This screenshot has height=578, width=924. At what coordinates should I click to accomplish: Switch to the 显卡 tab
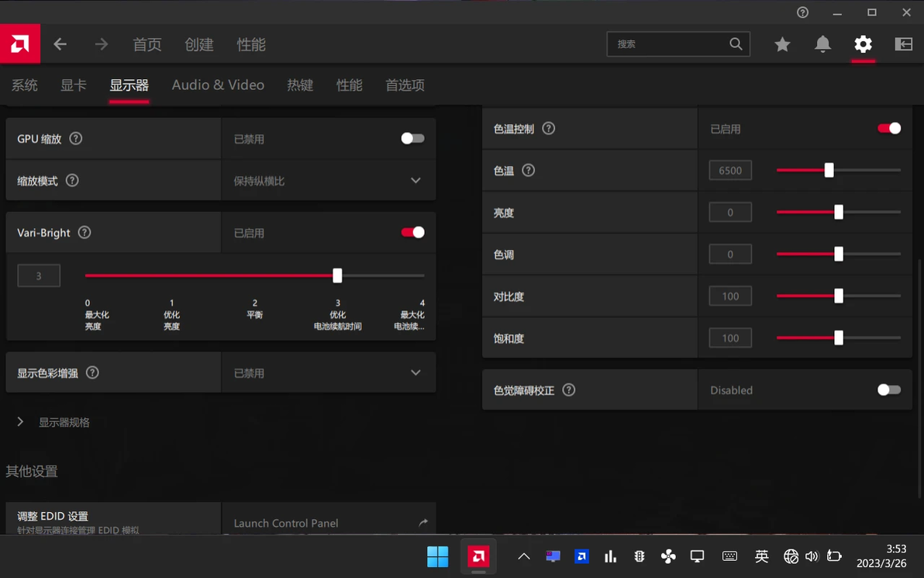[74, 85]
